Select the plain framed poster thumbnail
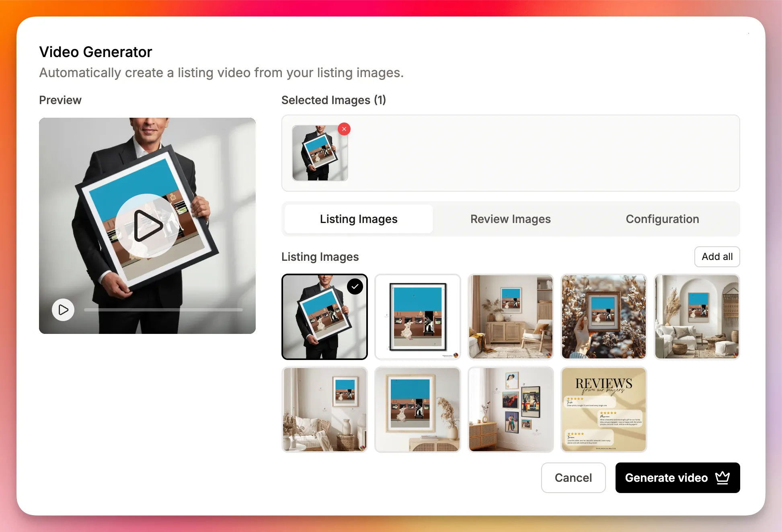Image resolution: width=782 pixels, height=532 pixels. pyautogui.click(x=417, y=317)
